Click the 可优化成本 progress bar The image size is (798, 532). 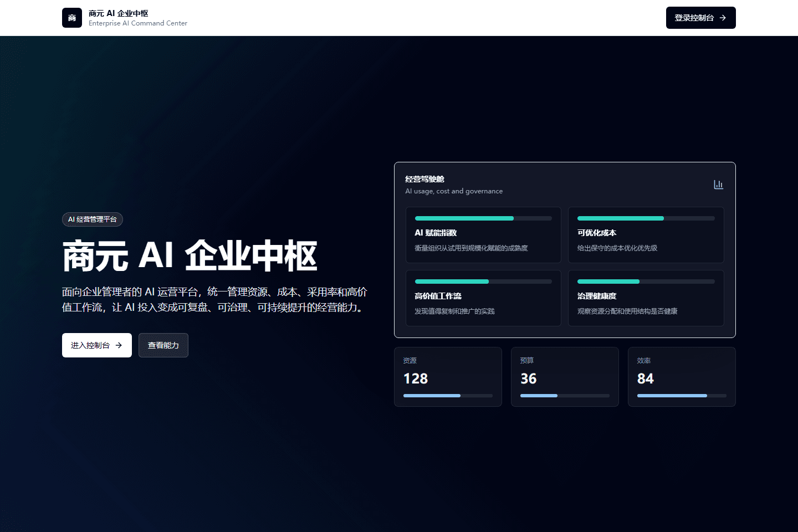tap(646, 218)
